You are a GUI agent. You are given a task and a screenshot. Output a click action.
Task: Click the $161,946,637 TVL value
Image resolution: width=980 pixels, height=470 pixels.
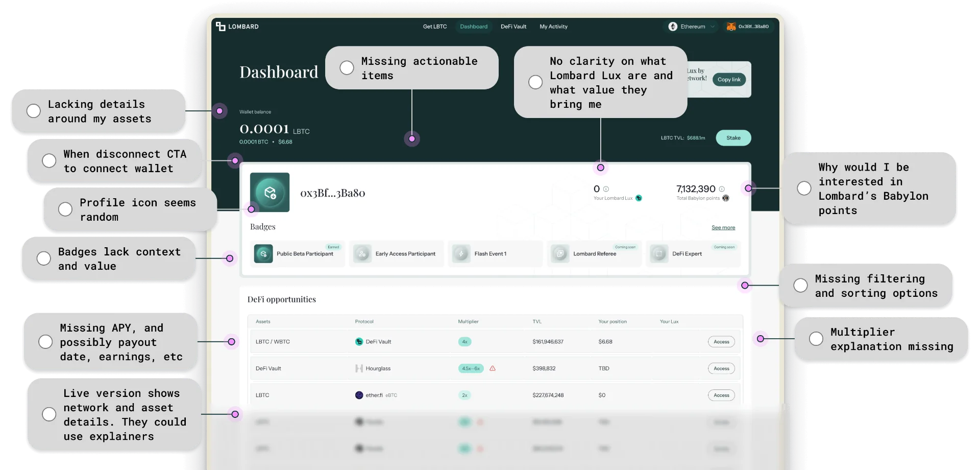tap(548, 342)
